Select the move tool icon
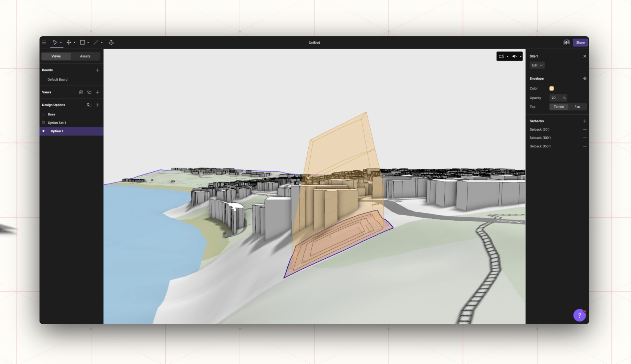 tap(69, 42)
